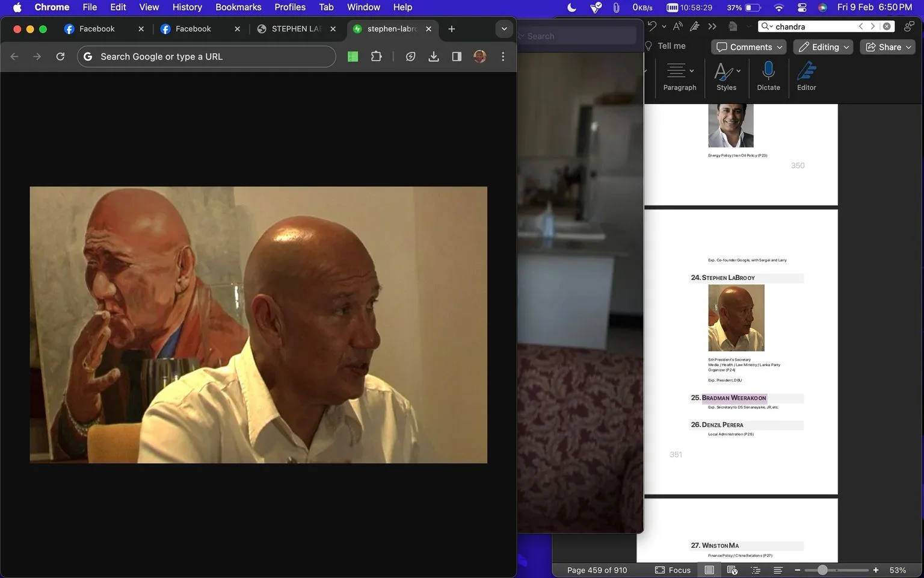The height and width of the screenshot is (578, 924).
Task: Open the Editing mode dropdown
Action: tap(824, 47)
